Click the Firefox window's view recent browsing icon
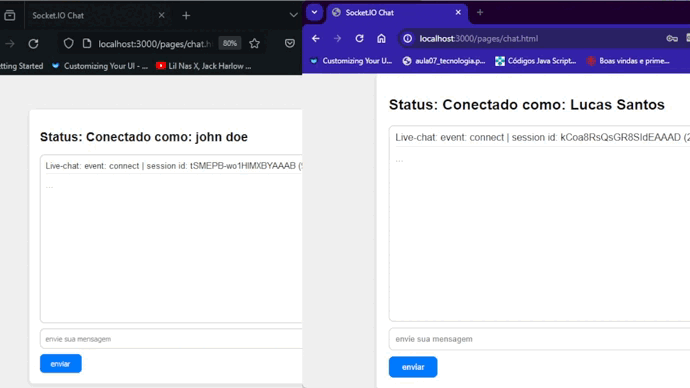This screenshot has height=388, width=690. pyautogui.click(x=10, y=15)
